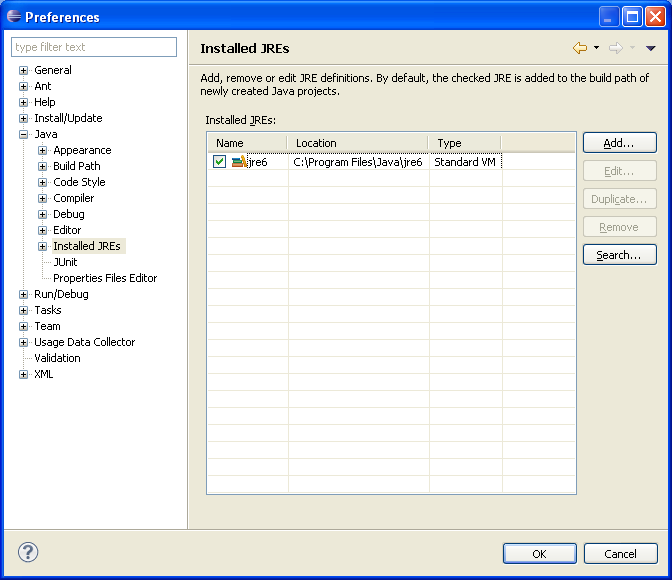Viewport: 672px width, 580px height.
Task: Expand the General tree node
Action: (24, 70)
